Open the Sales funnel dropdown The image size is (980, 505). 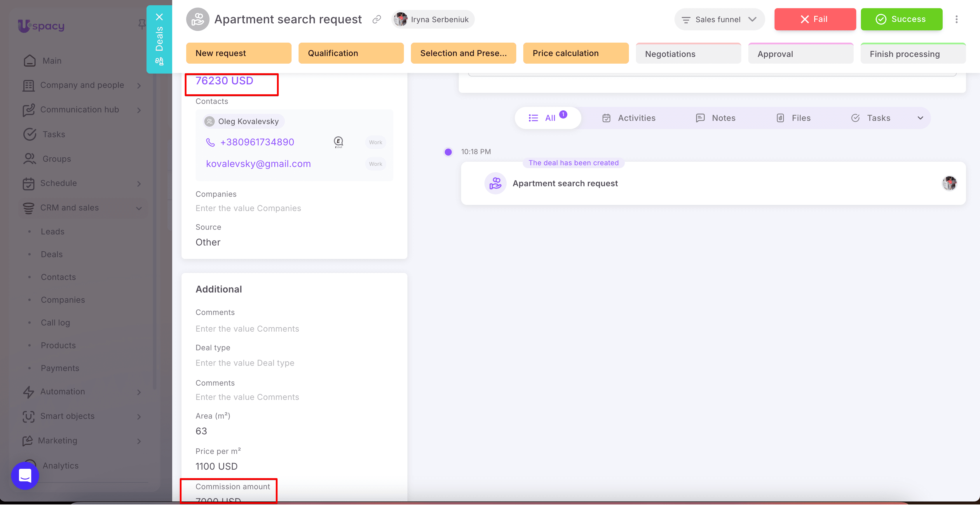point(719,19)
